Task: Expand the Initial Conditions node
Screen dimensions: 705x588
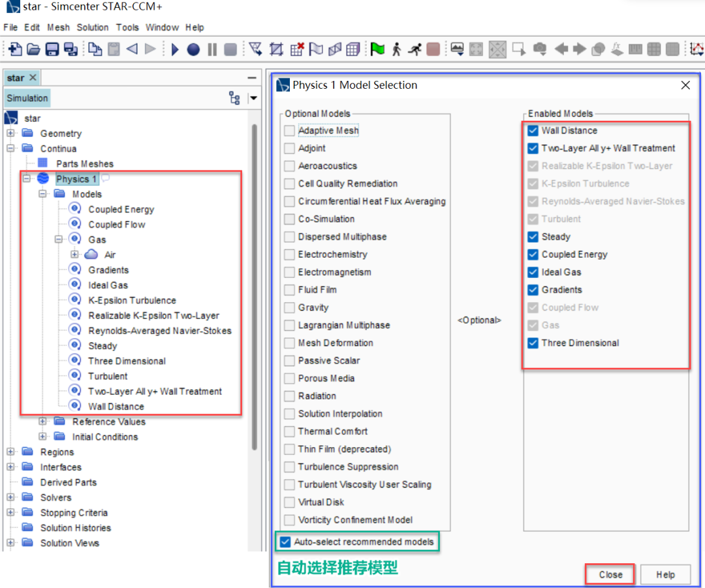Action: (42, 437)
